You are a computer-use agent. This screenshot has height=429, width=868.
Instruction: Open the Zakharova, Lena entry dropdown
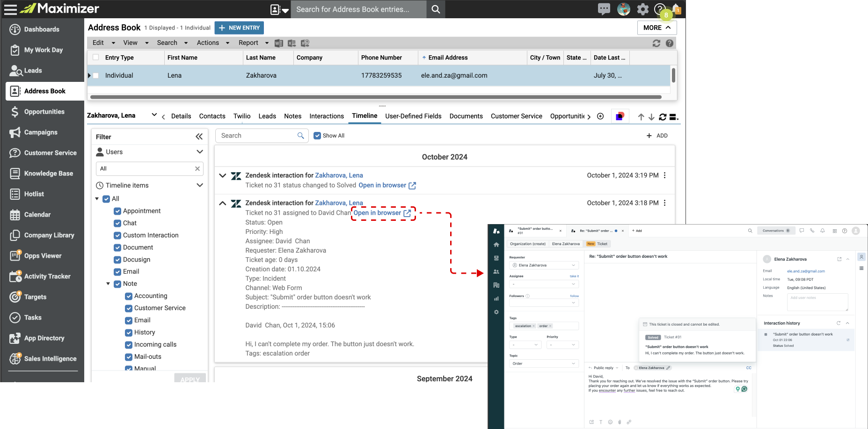(x=154, y=115)
